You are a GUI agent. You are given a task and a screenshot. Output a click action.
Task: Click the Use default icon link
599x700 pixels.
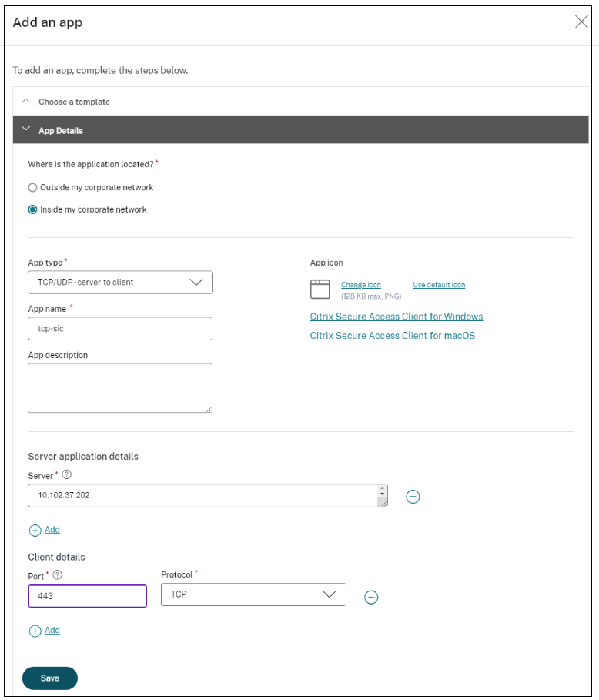[x=439, y=285]
